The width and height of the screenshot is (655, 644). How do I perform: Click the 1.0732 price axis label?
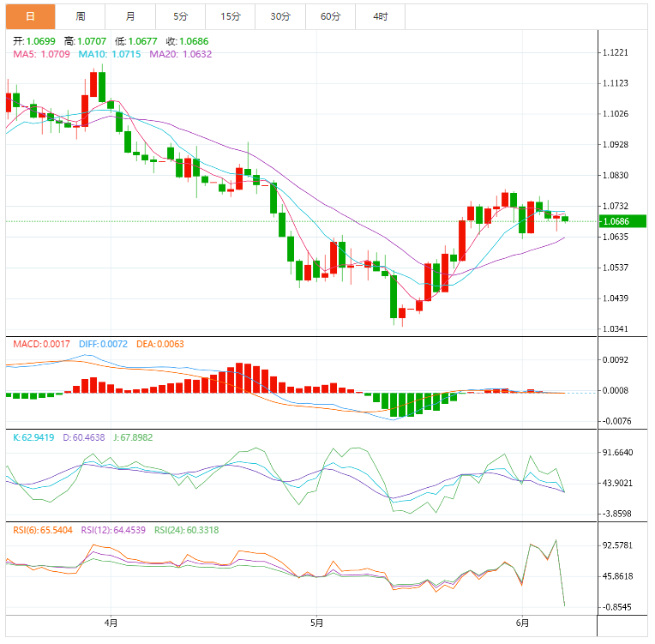tap(616, 206)
